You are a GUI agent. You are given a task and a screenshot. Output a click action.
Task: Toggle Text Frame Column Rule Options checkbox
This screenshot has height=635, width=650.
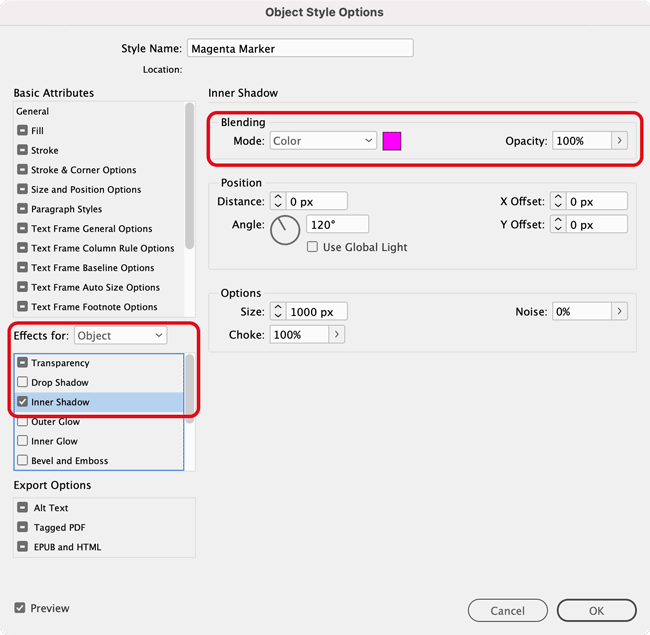click(x=22, y=248)
